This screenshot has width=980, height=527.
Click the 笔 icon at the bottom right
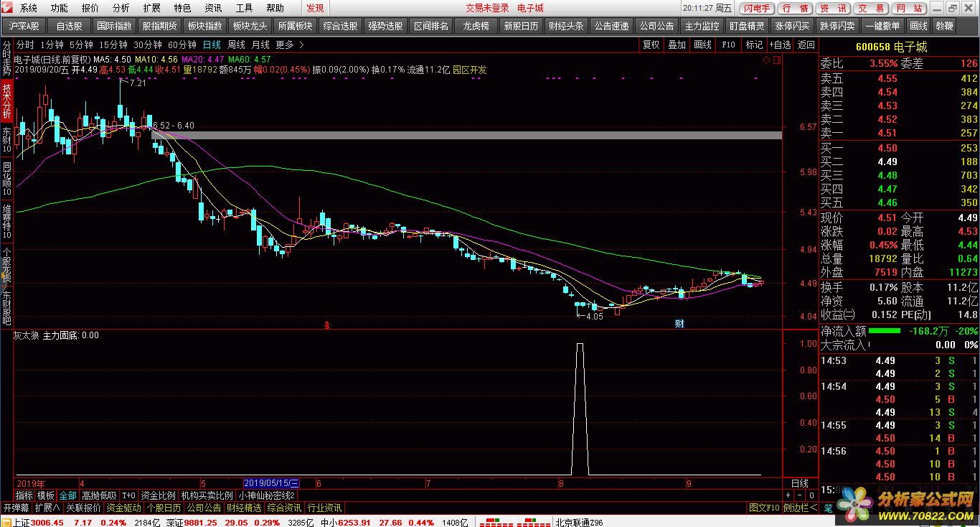pos(827,508)
